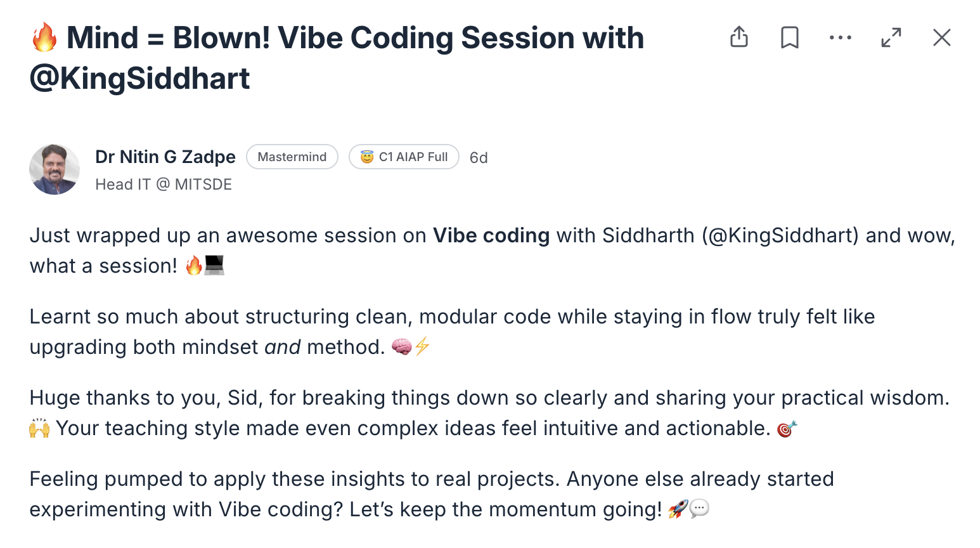The width and height of the screenshot is (980, 548).
Task: Click the fire emoji in the title
Action: pos(44,37)
